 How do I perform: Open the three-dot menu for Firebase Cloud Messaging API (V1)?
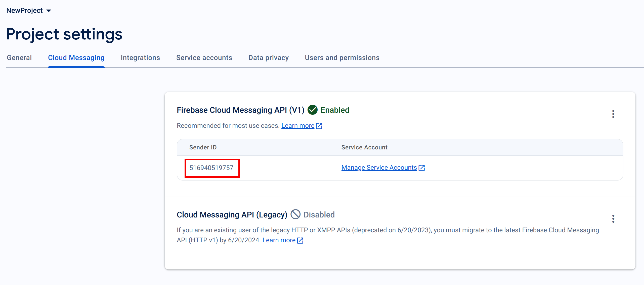(613, 114)
